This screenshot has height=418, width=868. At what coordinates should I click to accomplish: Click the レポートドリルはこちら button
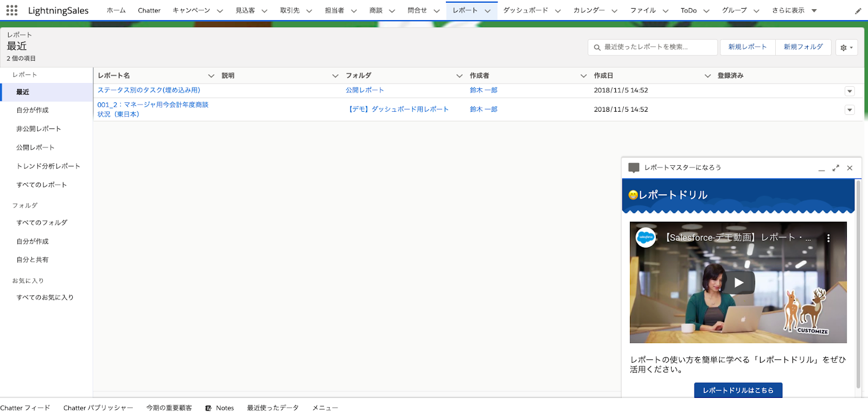[x=738, y=390]
